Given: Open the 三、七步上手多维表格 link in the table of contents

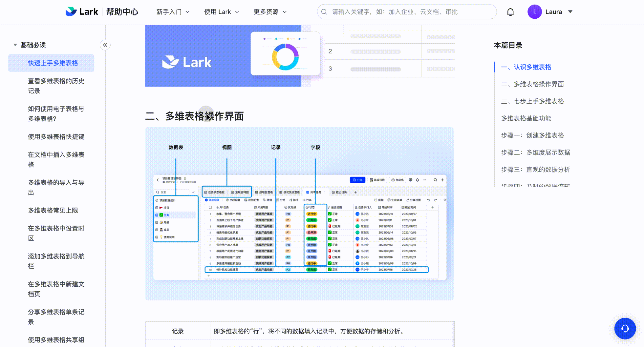Looking at the screenshot, I should [x=532, y=101].
